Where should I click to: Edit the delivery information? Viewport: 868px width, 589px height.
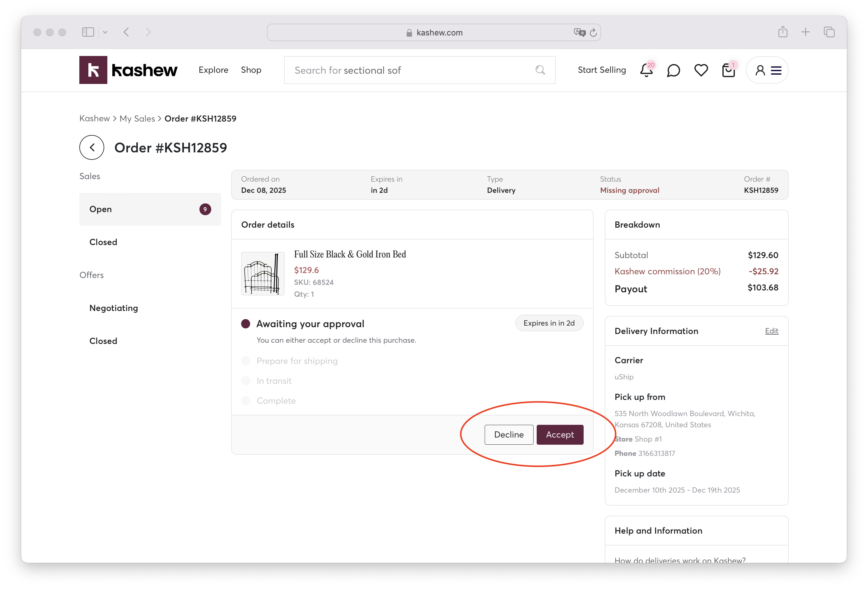click(771, 331)
